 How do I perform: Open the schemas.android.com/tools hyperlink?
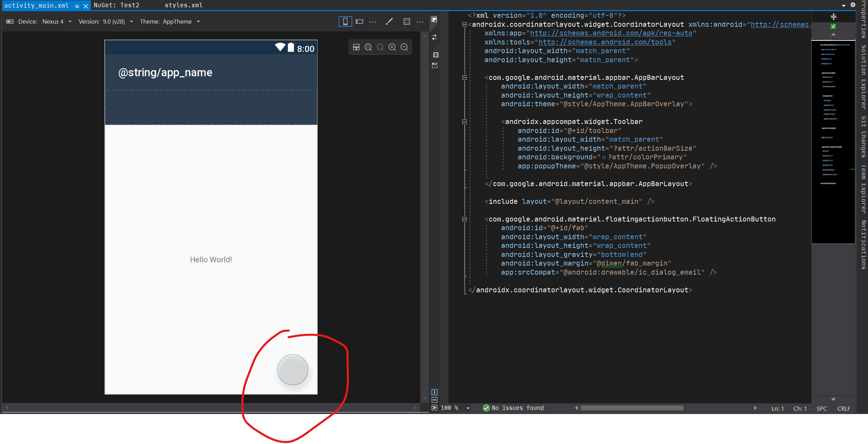point(604,42)
